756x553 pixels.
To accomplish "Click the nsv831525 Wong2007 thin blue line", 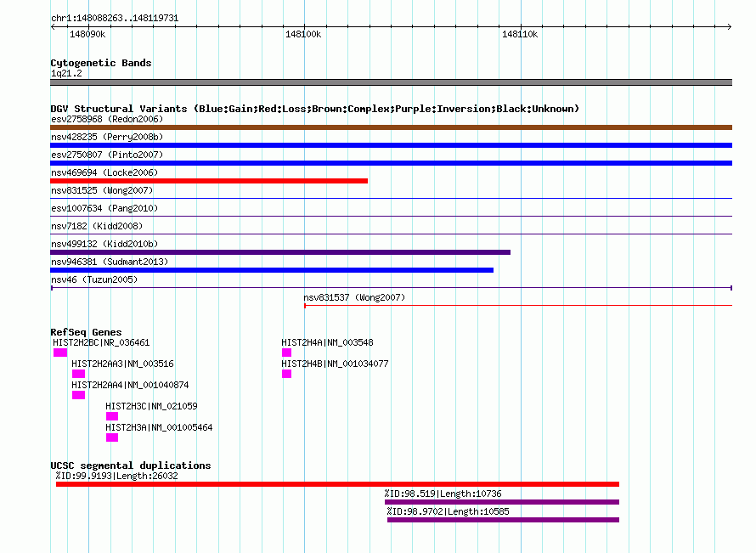I will pos(391,198).
